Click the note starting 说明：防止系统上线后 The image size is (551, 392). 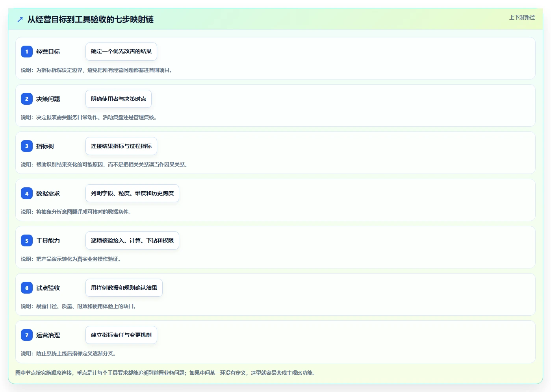point(69,353)
